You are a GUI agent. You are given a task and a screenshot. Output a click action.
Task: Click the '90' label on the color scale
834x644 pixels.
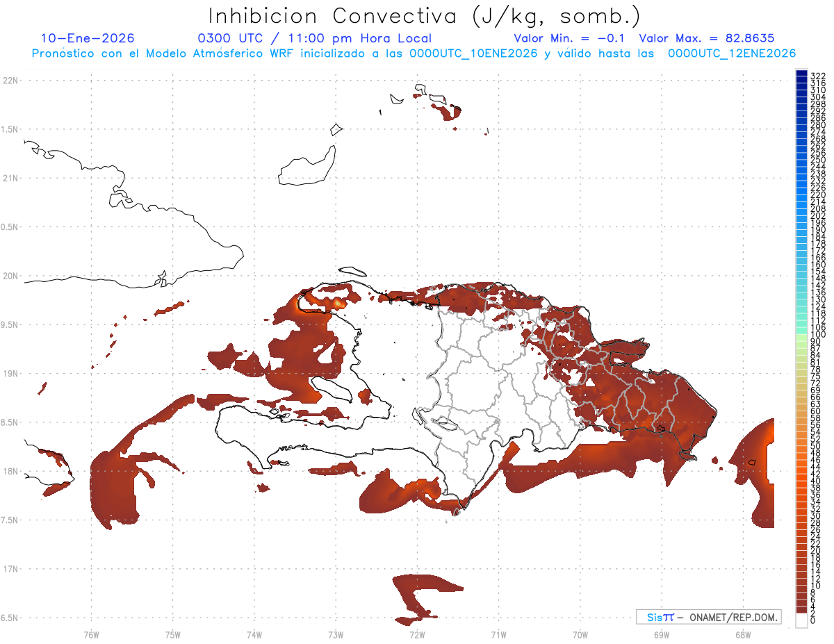click(x=815, y=341)
